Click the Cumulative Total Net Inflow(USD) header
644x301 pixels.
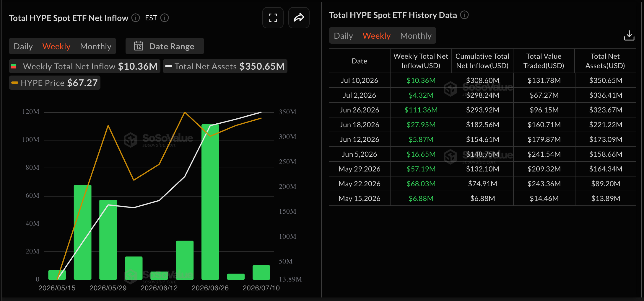(x=482, y=61)
